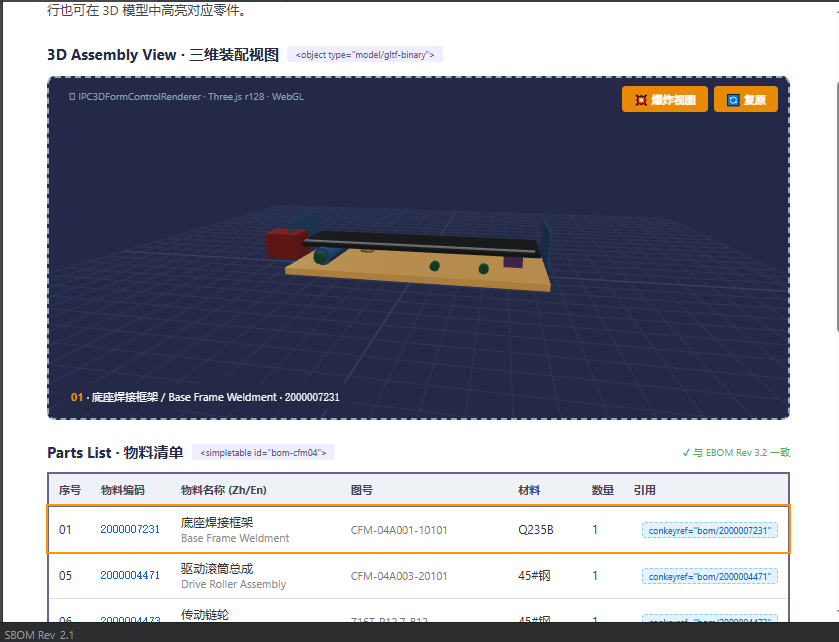Click the object type model/gltf-binary tag
This screenshot has height=642, width=839.
365,55
